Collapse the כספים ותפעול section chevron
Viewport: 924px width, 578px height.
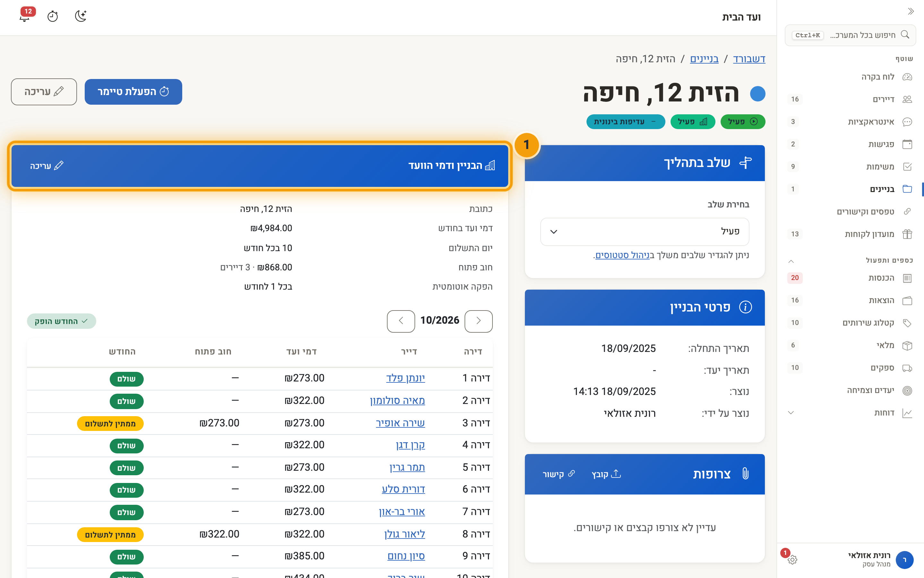pyautogui.click(x=791, y=261)
